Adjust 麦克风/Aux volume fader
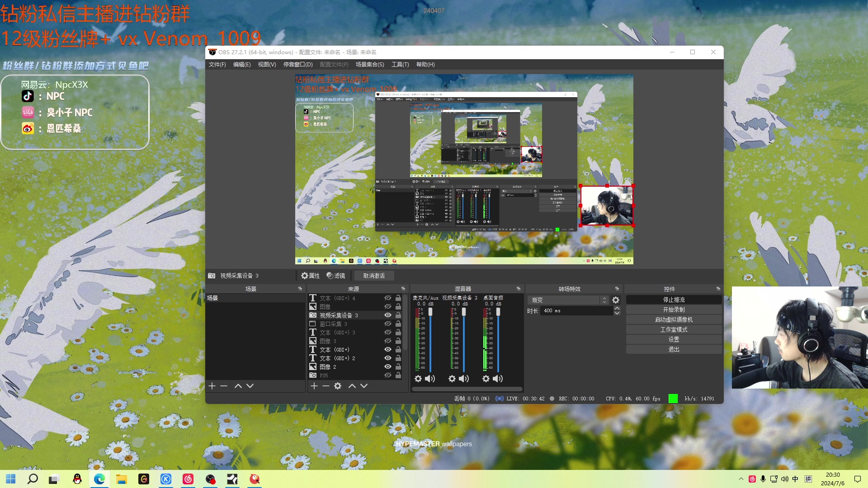Image resolution: width=868 pixels, height=488 pixels. coord(430,312)
